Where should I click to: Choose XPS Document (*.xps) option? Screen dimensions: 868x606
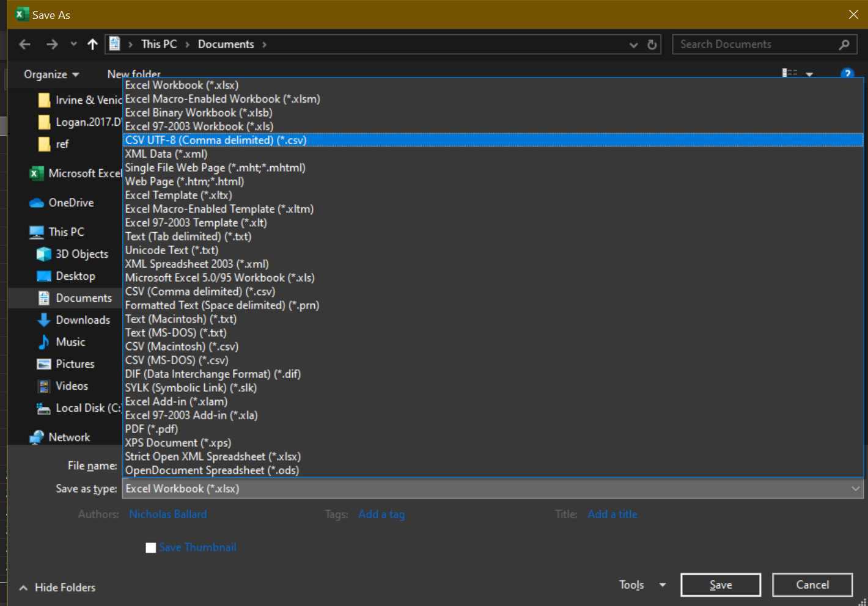pyautogui.click(x=493, y=443)
